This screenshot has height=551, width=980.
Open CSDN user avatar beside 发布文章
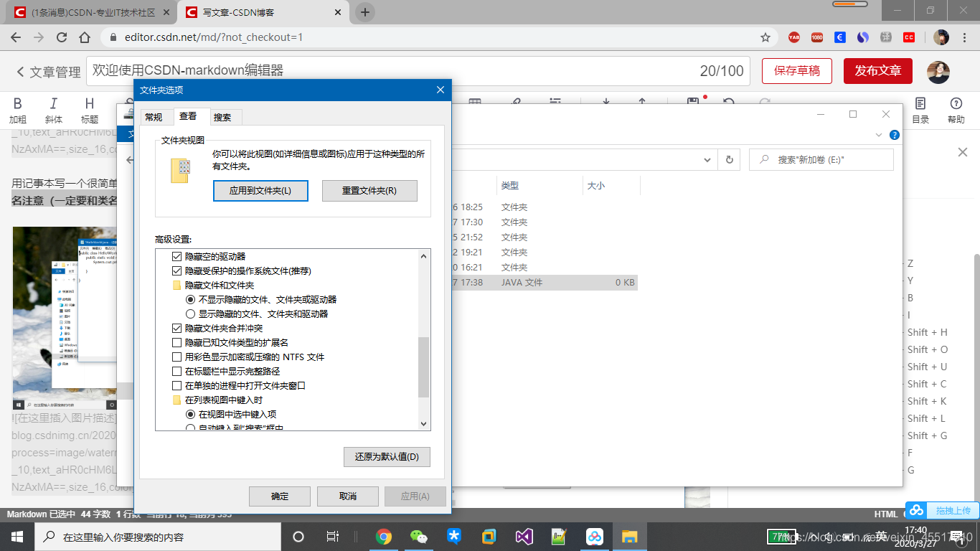(x=938, y=72)
